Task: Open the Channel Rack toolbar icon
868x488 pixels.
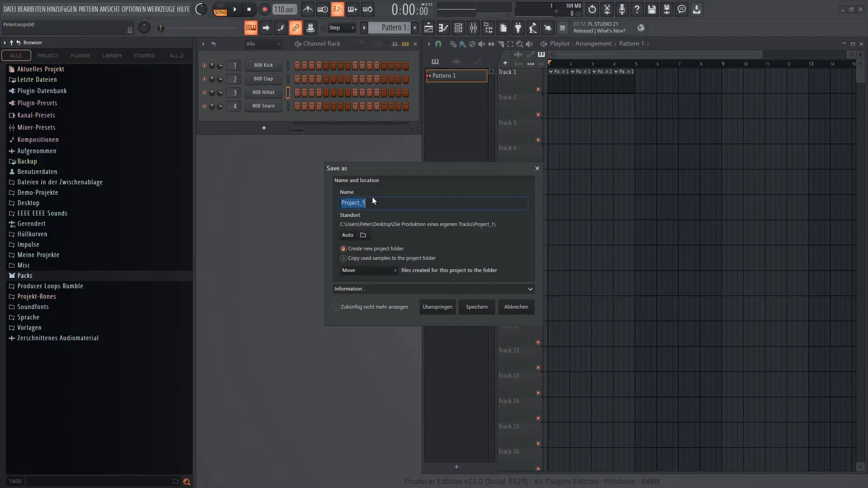Action: tap(458, 28)
